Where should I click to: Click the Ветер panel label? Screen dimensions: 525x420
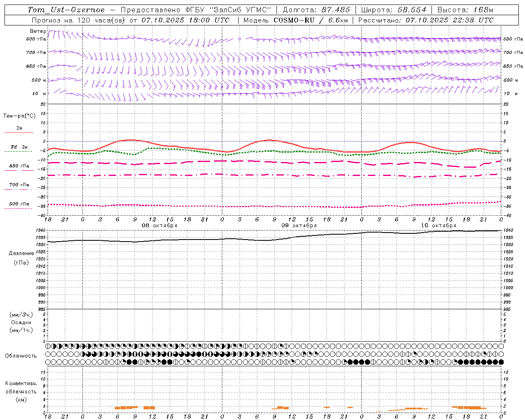38,31
